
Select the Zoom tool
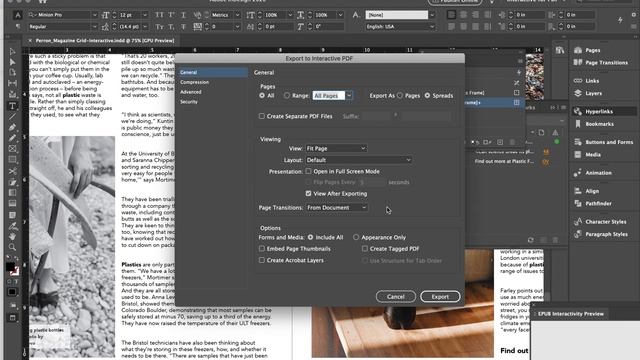(x=12, y=247)
